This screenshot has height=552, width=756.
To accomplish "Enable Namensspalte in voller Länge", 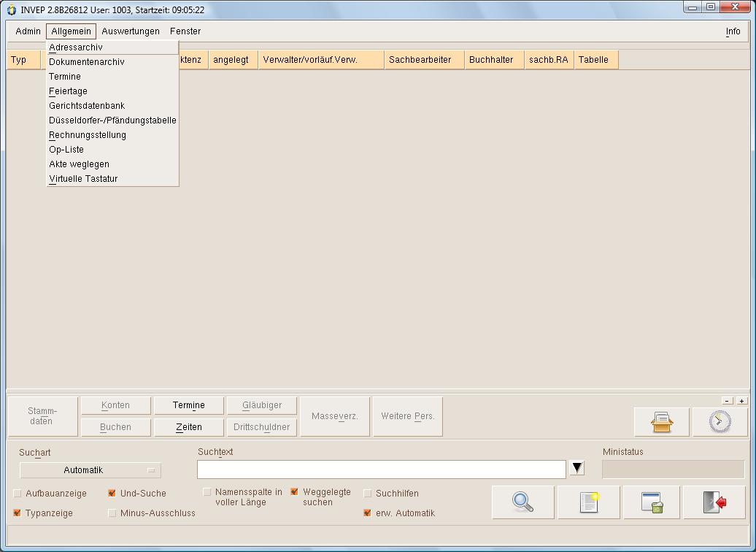I will tap(207, 492).
